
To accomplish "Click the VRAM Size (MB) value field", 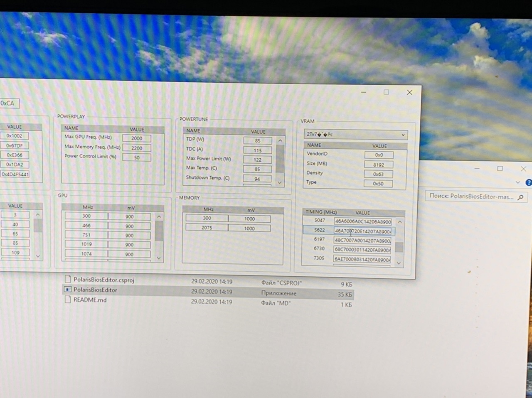I will pyautogui.click(x=379, y=165).
